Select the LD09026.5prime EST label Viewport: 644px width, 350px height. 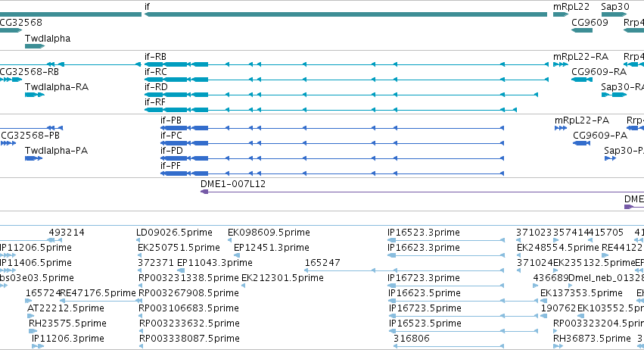[x=174, y=233]
